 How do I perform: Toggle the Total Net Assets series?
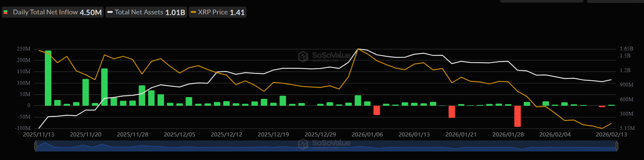pos(146,12)
